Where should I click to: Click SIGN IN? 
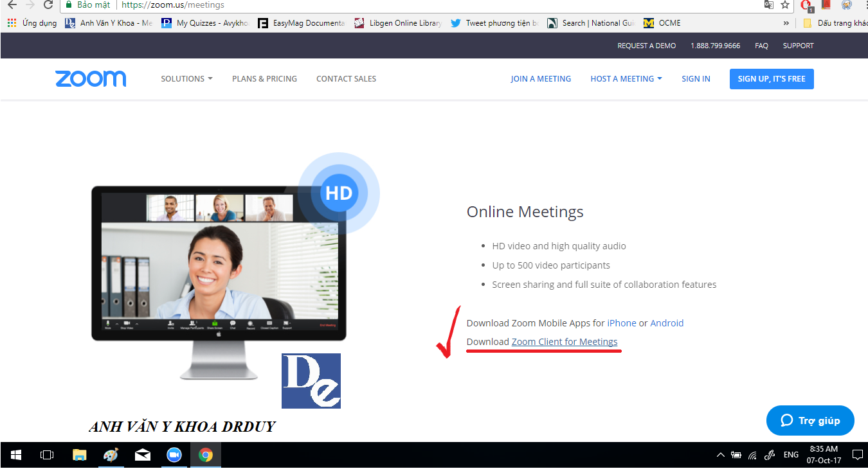696,78
